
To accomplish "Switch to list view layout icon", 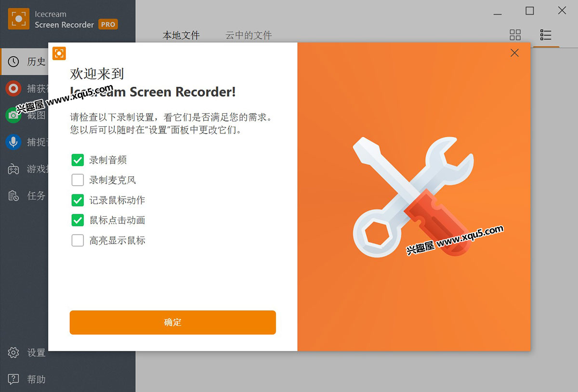I will tap(546, 35).
